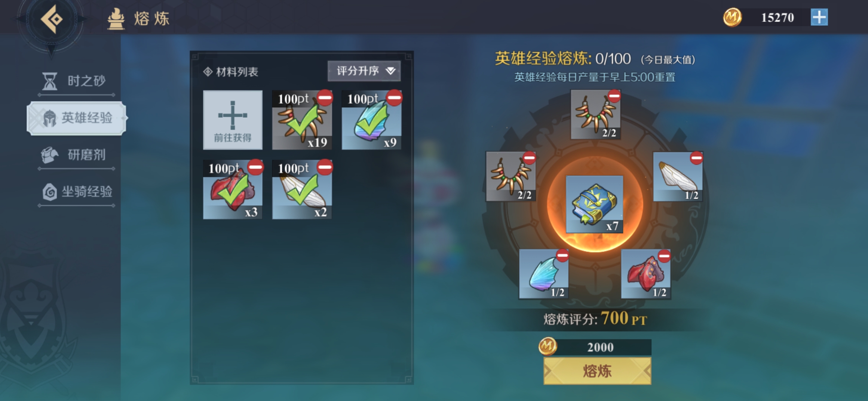Remove the white feather from the smelting wheel
Screen dimensions: 868x401
696,158
